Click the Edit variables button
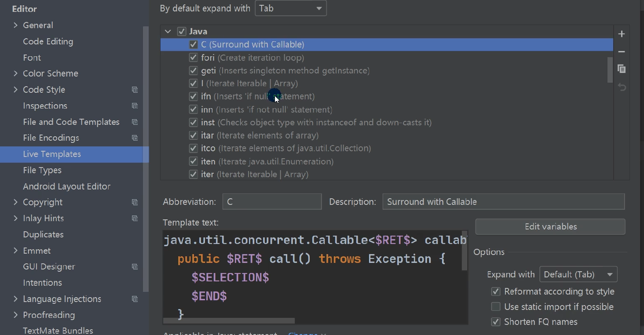Screen dimensions: 644x335 [550, 227]
